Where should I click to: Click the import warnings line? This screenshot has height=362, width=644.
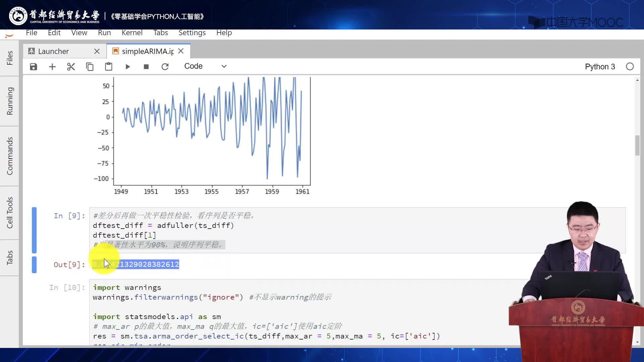127,288
